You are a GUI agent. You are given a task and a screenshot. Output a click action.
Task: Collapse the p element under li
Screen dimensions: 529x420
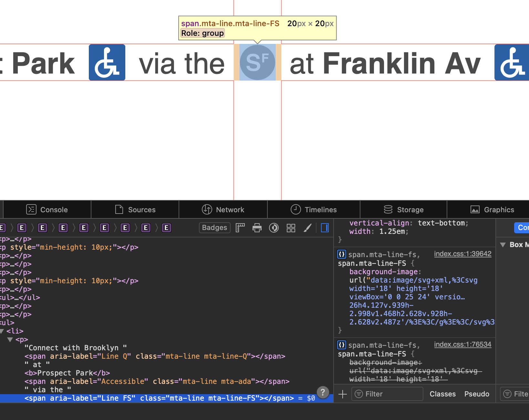[10, 339]
